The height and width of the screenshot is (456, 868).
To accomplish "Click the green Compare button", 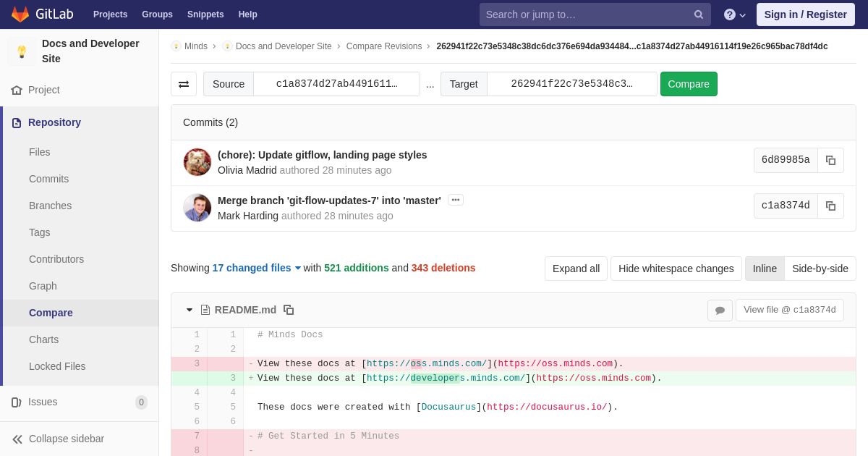I will point(689,84).
